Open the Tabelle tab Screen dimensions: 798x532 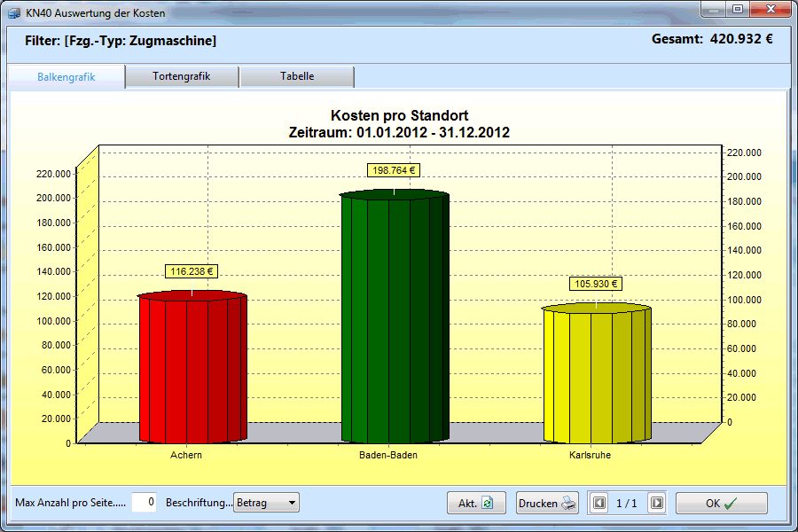297,77
